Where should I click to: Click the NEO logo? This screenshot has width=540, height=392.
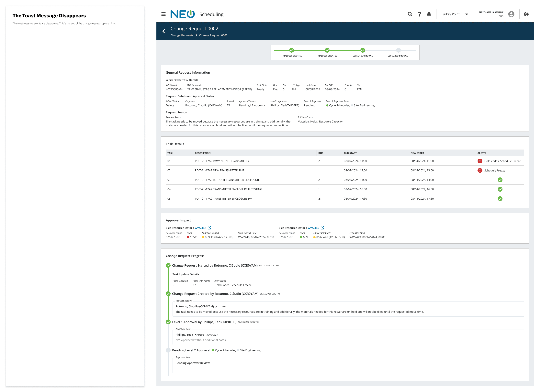pyautogui.click(x=182, y=14)
